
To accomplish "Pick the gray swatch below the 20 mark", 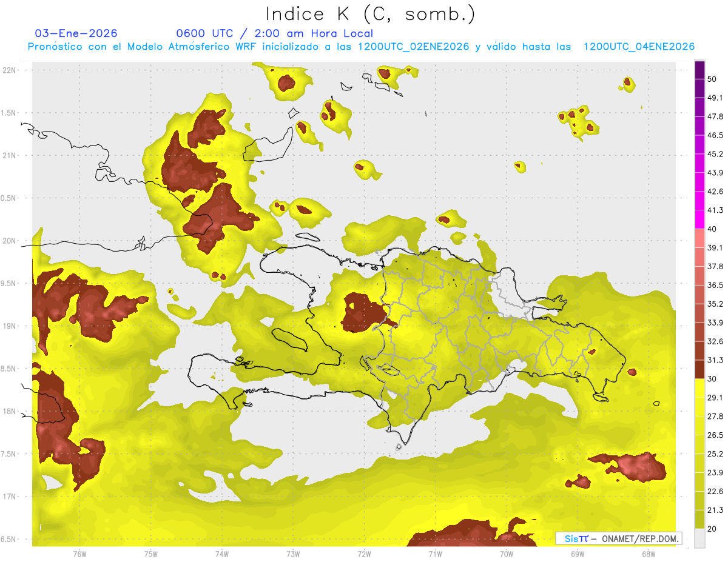I will tap(699, 538).
